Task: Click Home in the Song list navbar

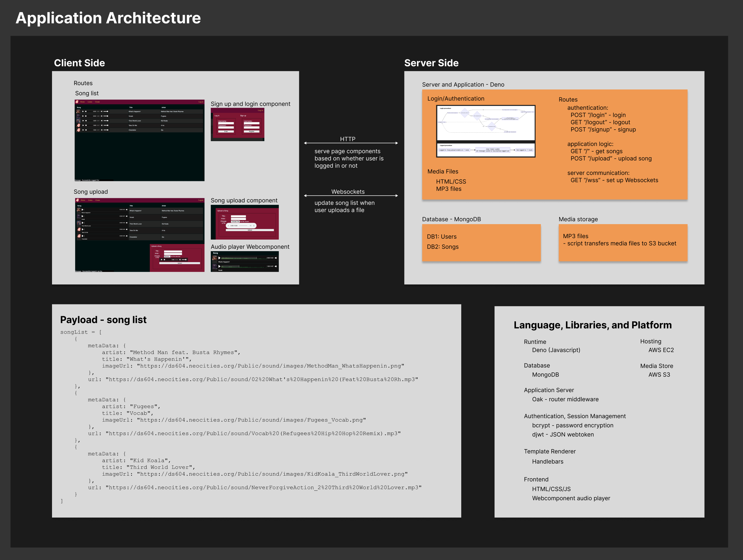Action: (x=82, y=102)
